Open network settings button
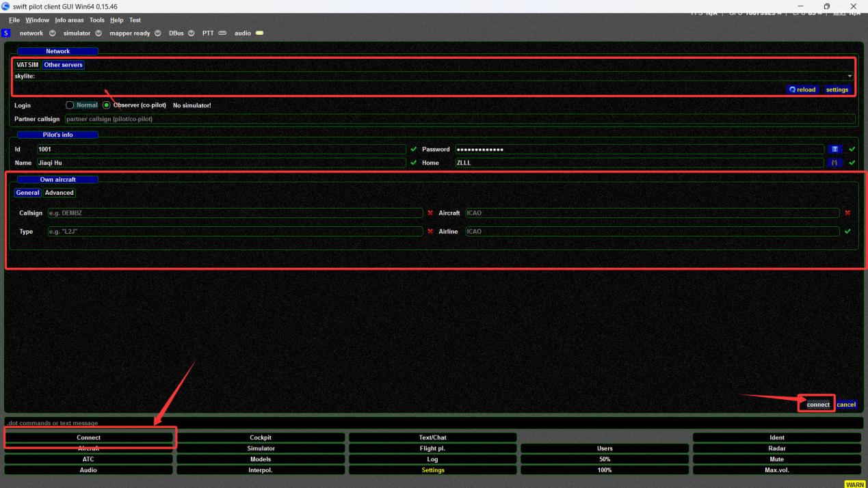This screenshot has width=868, height=488. [837, 90]
